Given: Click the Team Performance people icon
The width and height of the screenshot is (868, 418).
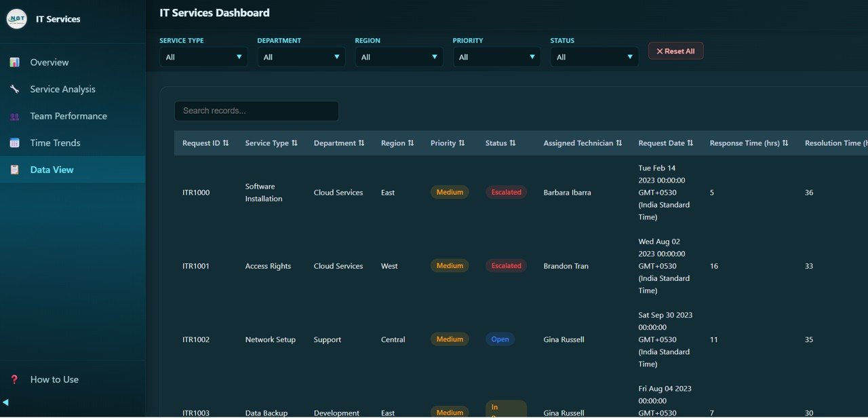Looking at the screenshot, I should [14, 116].
